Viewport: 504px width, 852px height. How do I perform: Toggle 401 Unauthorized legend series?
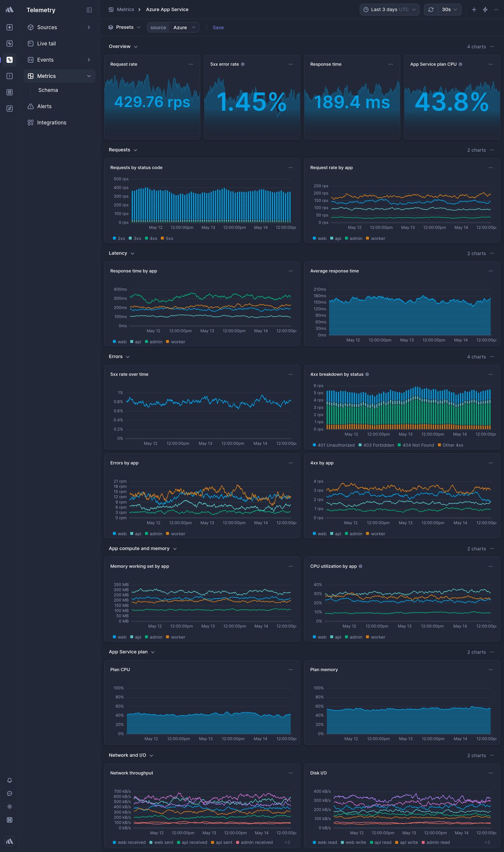coord(334,445)
